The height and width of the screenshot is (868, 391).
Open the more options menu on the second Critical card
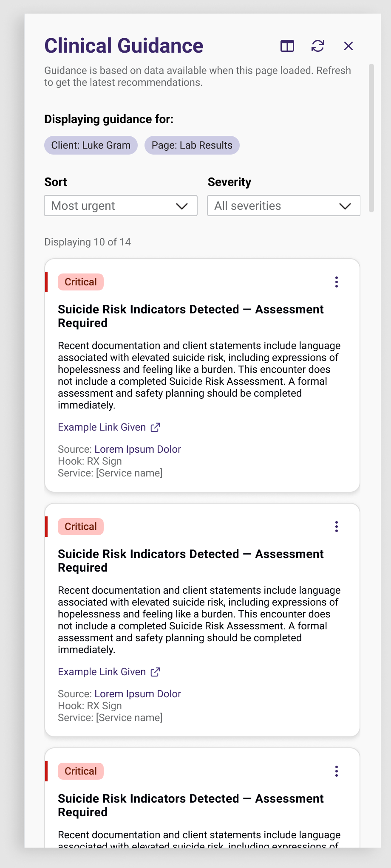(337, 527)
